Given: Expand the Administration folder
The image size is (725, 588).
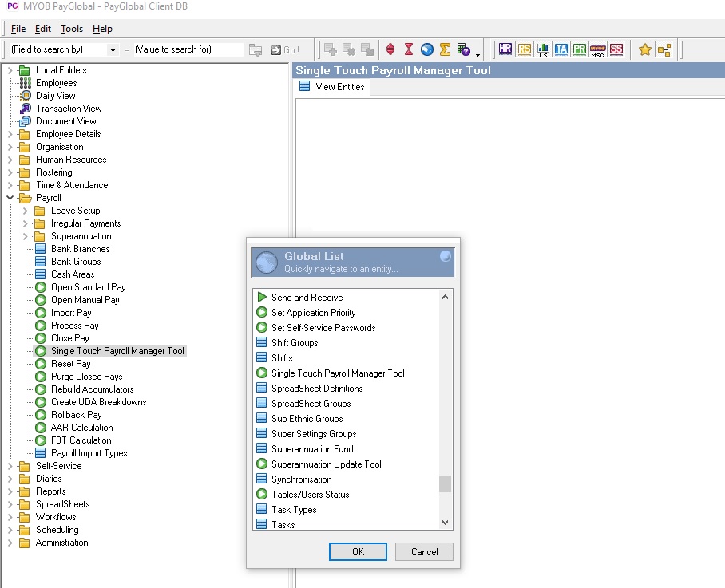Looking at the screenshot, I should [10, 543].
